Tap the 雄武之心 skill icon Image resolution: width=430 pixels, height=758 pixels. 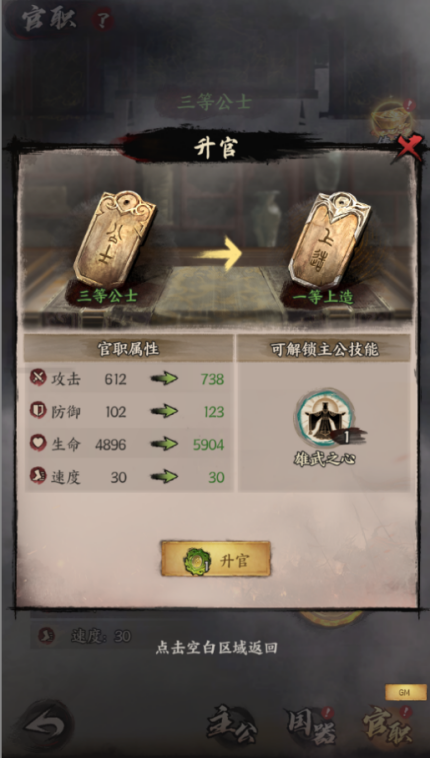coord(325,419)
